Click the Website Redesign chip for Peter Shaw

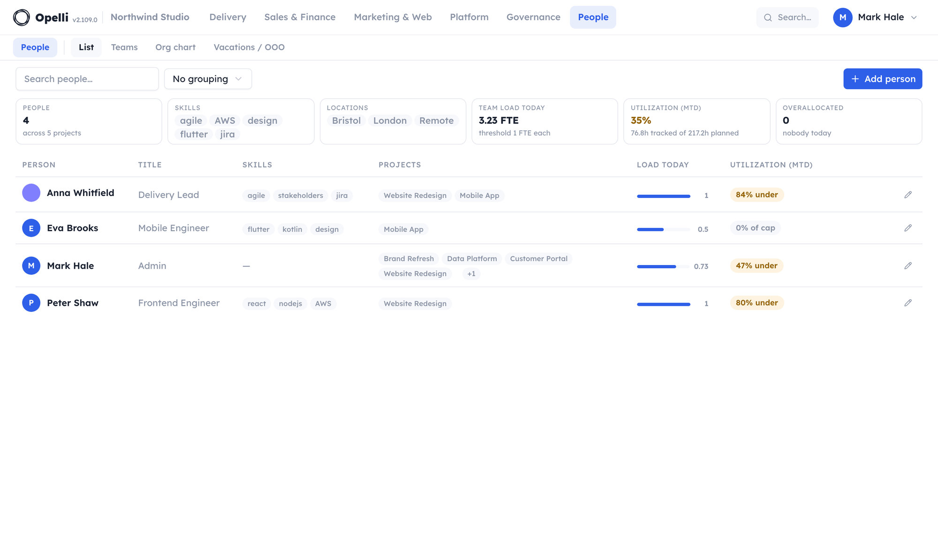pyautogui.click(x=415, y=304)
